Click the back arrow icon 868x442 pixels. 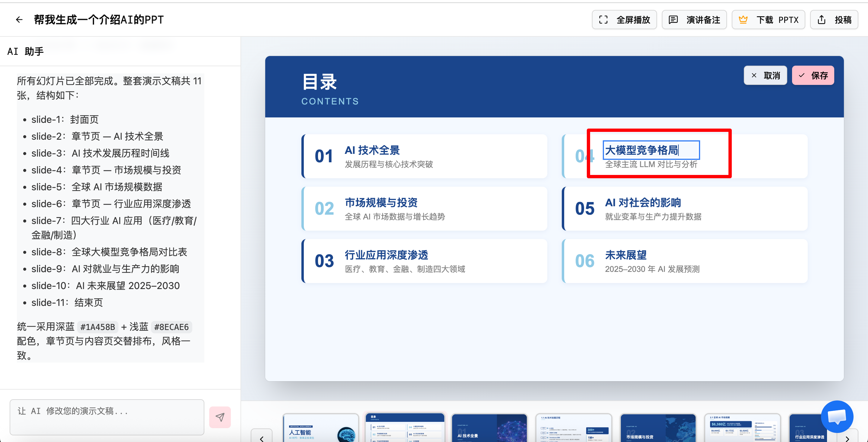click(19, 20)
